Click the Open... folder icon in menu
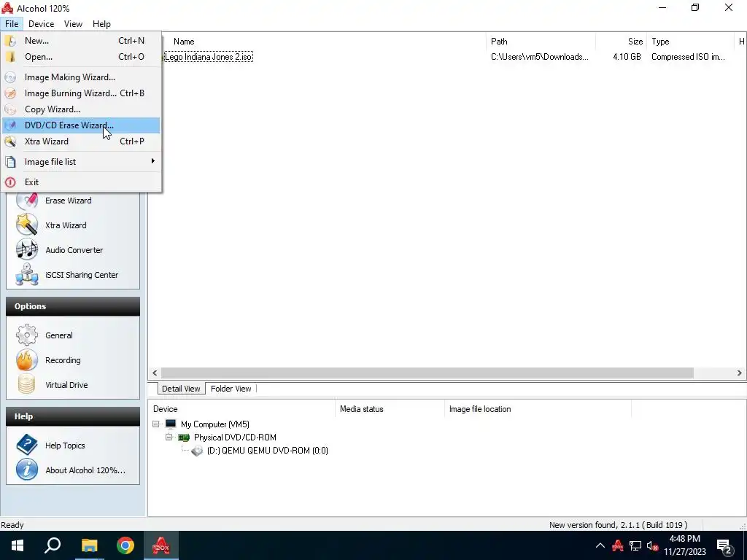This screenshot has height=560, width=747. point(10,57)
